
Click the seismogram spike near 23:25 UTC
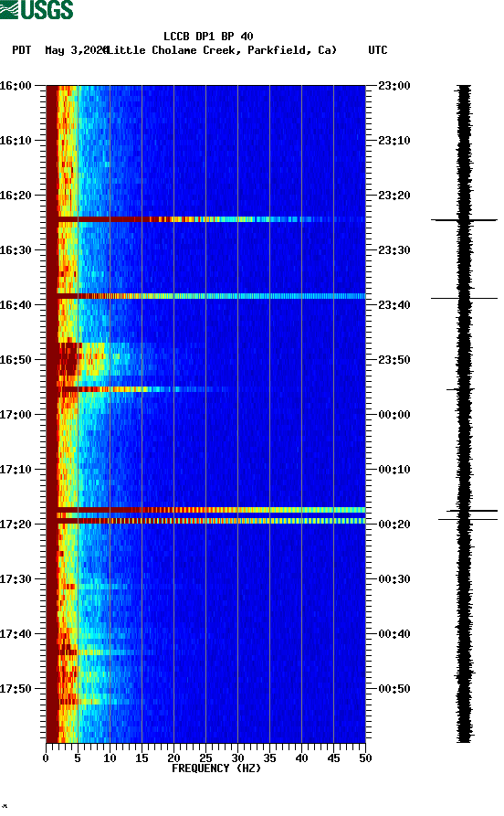point(464,220)
